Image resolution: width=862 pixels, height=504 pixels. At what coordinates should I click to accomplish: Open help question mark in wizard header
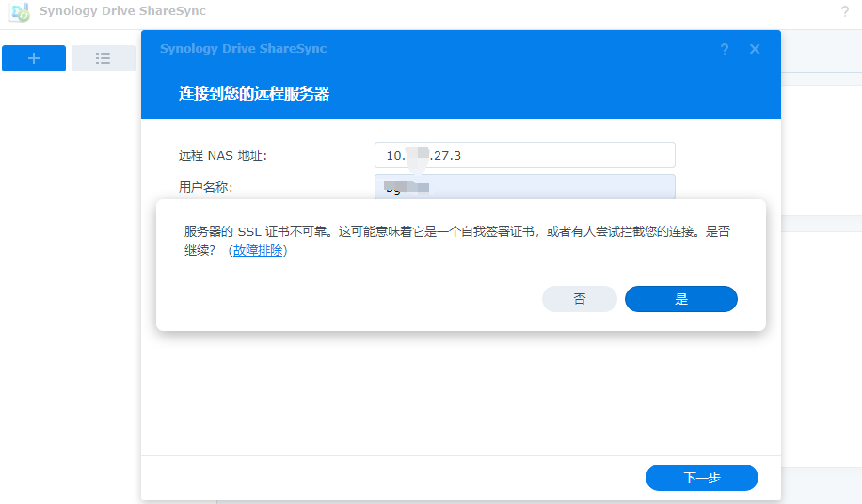tap(725, 49)
